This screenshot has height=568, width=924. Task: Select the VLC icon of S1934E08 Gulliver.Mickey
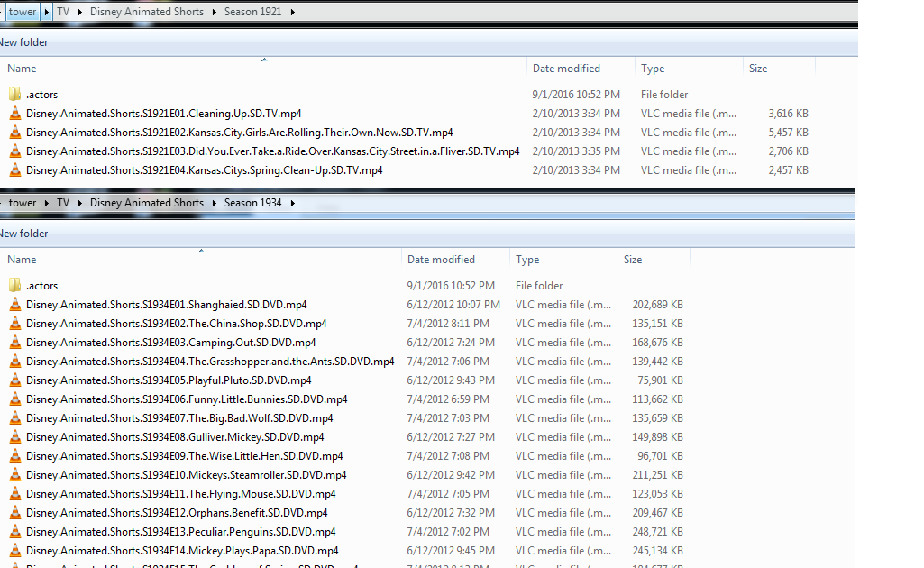15,436
